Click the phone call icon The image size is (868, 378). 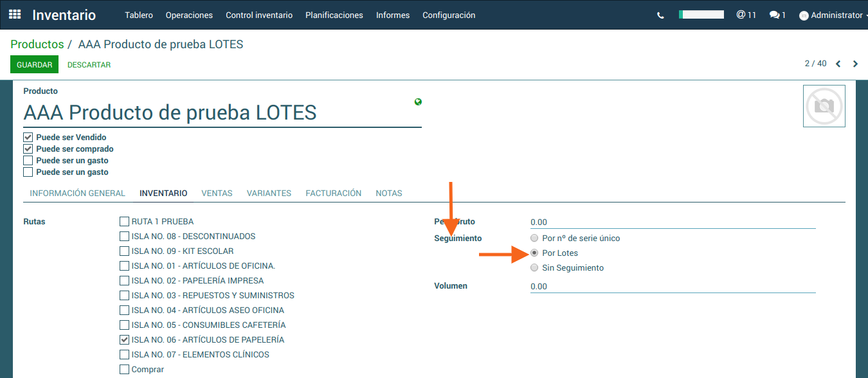point(660,15)
